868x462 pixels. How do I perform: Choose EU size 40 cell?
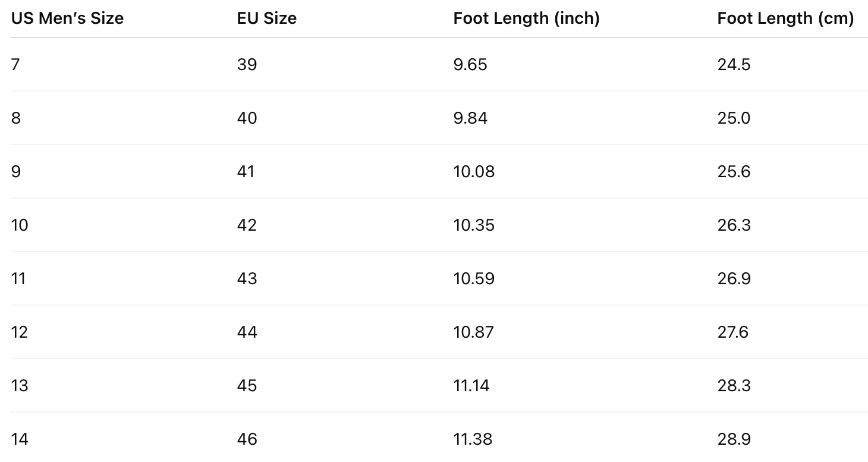pos(247,118)
